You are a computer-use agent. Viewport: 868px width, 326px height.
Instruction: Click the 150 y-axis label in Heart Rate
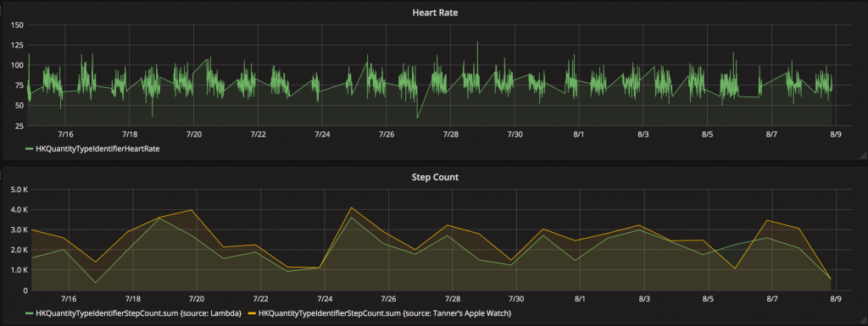pyautogui.click(x=17, y=25)
